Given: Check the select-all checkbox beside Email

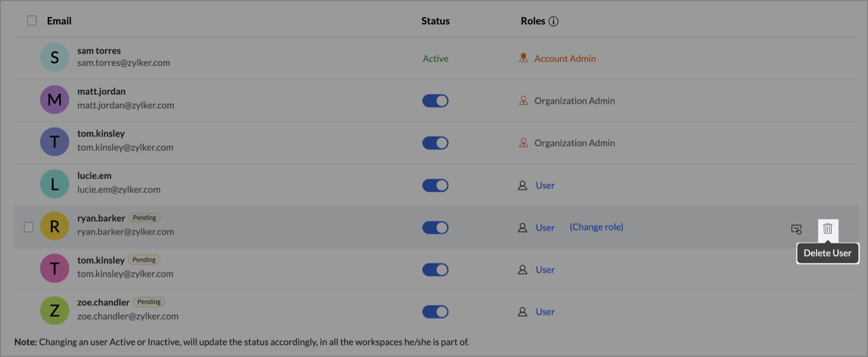Looking at the screenshot, I should pos(32,21).
